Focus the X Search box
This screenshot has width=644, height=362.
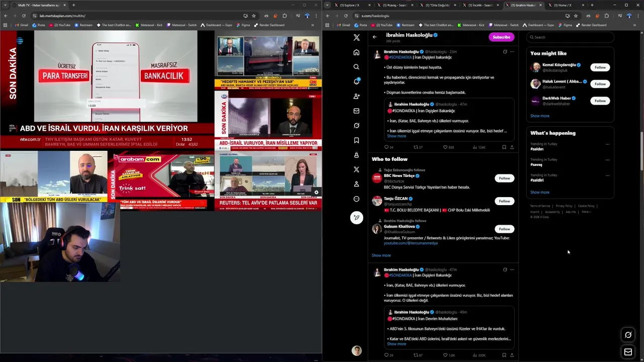570,37
